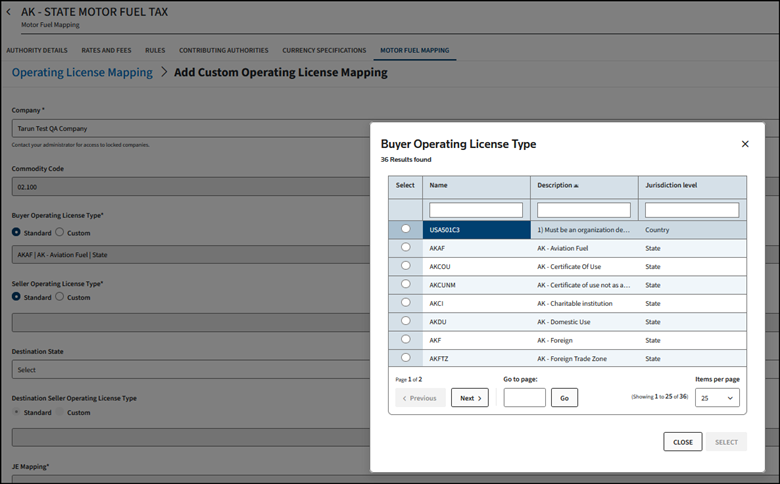Click the Operating License Mapping breadcrumb link
780x484 pixels.
tap(82, 73)
